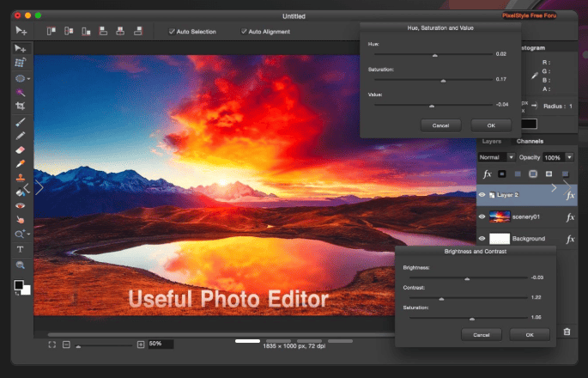This screenshot has width=588, height=378.
Task: Click the scenery01 layer thumbnail
Action: point(500,216)
